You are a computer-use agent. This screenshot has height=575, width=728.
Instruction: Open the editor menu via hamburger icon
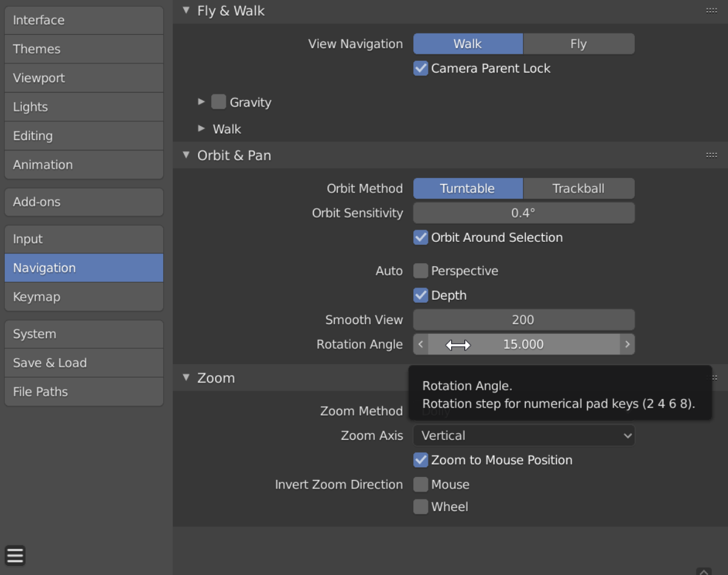(15, 555)
